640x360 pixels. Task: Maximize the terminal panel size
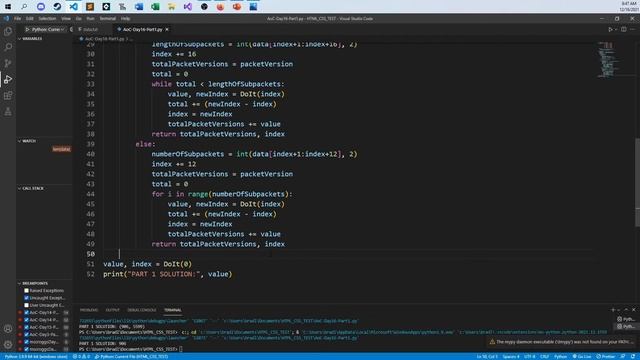(x=626, y=310)
